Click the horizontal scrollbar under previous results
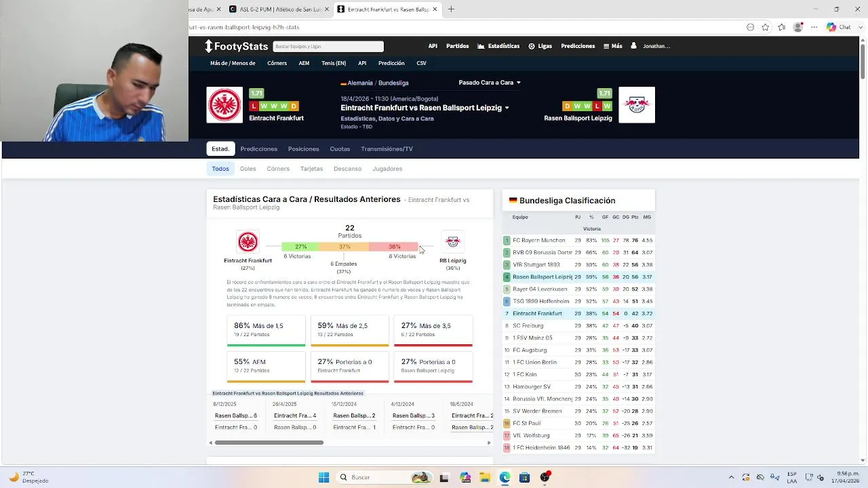The width and height of the screenshot is (868, 488). (269, 443)
